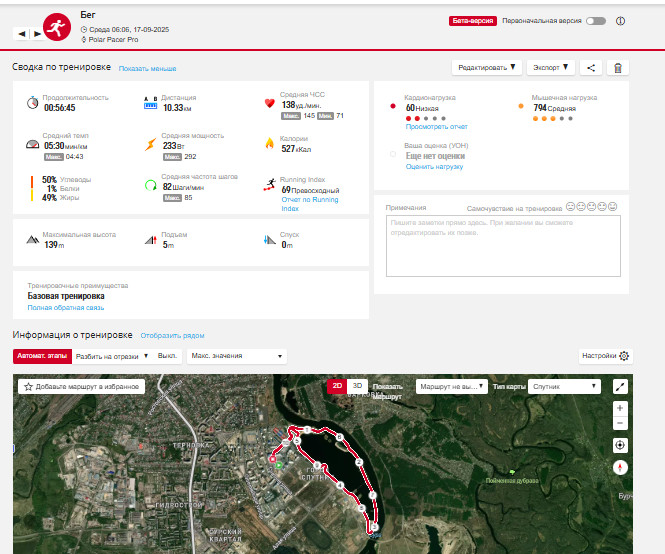Image resolution: width=665 pixels, height=554 pixels.
Task: Click the share icon button
Action: (x=591, y=67)
